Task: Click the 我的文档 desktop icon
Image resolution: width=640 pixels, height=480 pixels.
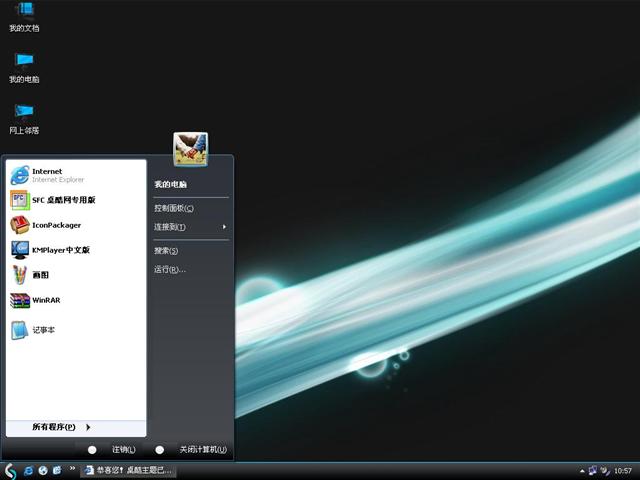Action: point(24,16)
